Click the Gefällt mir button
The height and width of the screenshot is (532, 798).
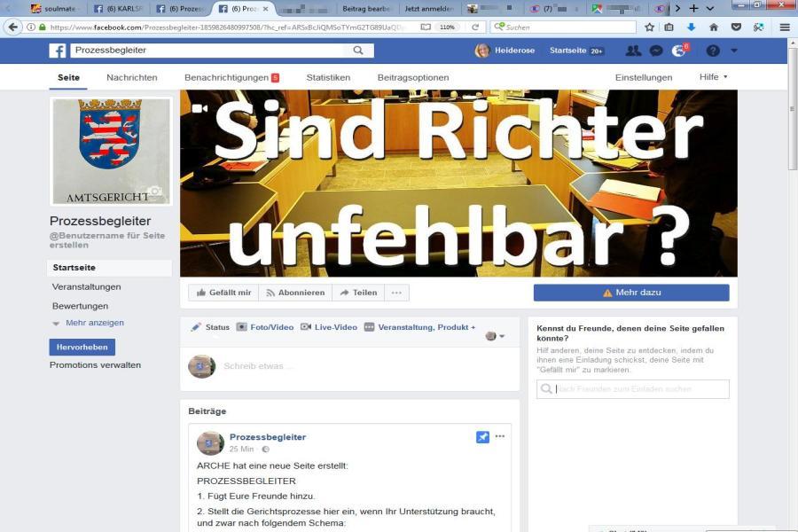(x=224, y=293)
